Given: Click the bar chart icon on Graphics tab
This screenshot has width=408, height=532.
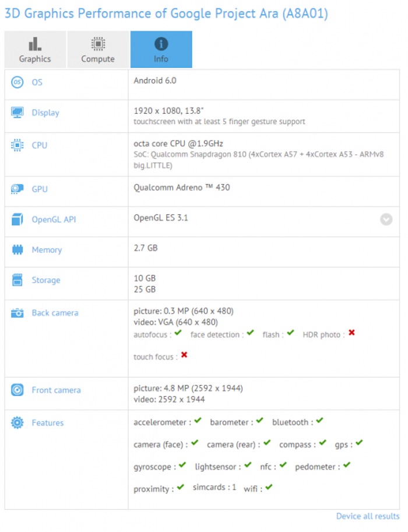Looking at the screenshot, I should pyautogui.click(x=35, y=44).
